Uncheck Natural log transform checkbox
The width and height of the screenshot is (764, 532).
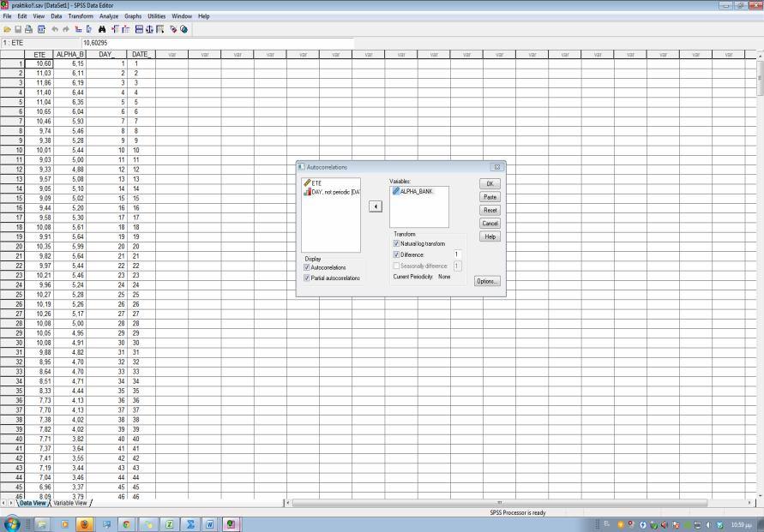pyautogui.click(x=396, y=243)
